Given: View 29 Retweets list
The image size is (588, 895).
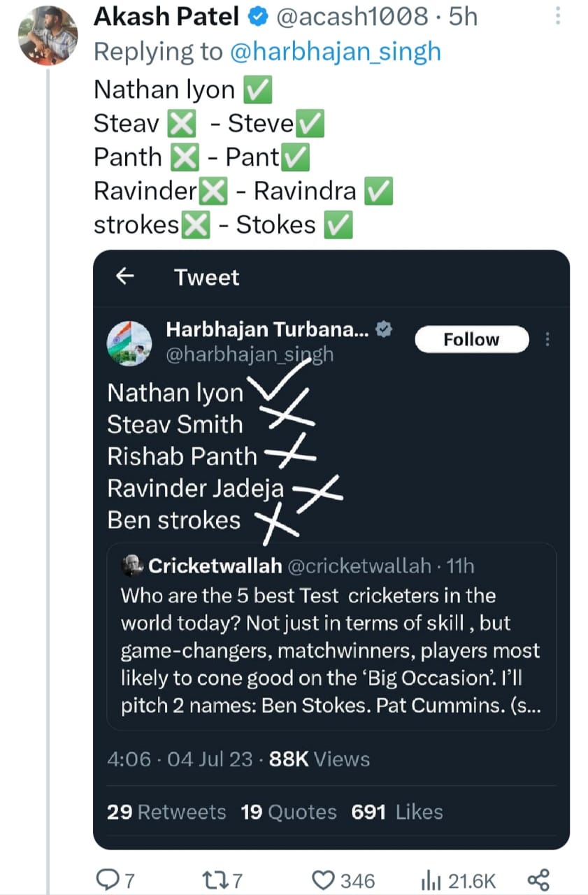Looking at the screenshot, I should (166, 812).
